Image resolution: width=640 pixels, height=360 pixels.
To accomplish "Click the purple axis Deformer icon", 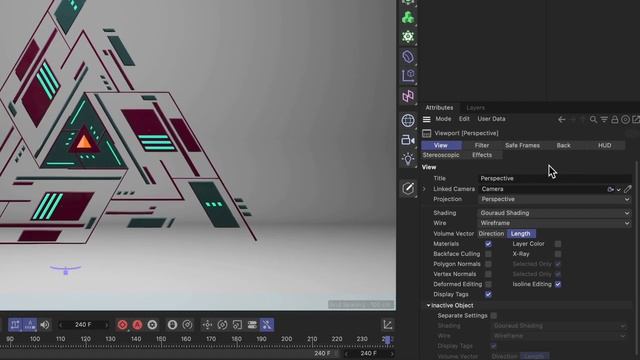I will [x=408, y=76].
